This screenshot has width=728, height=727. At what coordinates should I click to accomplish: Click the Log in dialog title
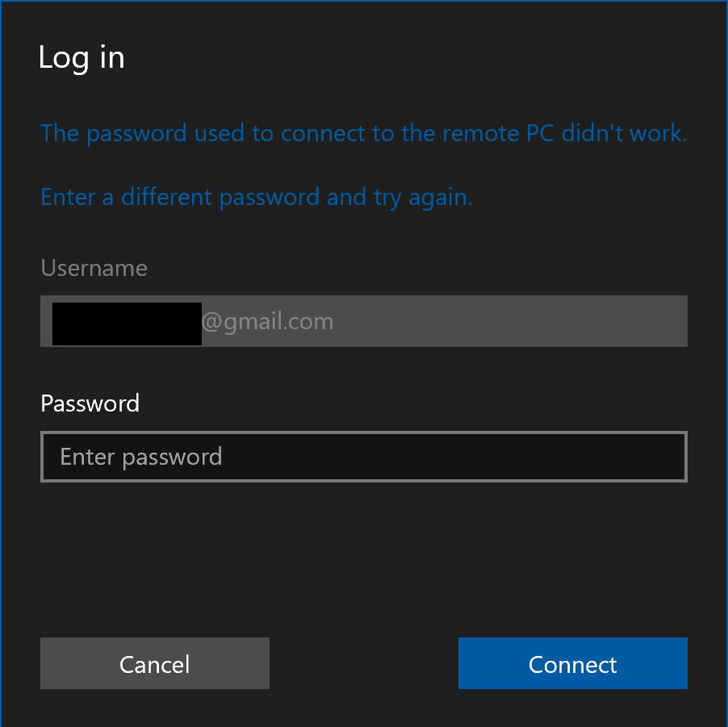81,57
